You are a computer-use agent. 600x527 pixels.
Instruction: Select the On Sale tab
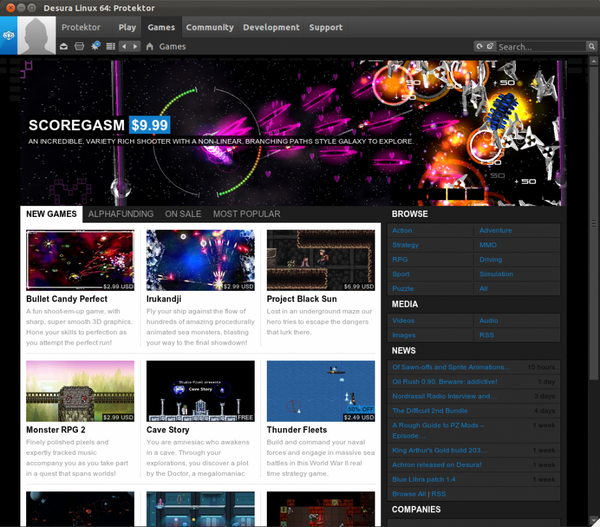[x=183, y=214]
